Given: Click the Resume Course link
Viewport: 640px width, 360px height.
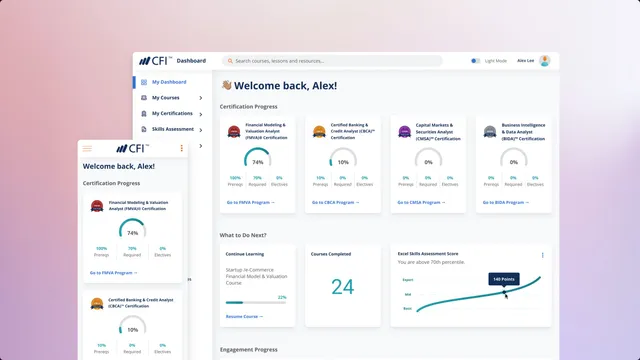Looking at the screenshot, I should [244, 316].
